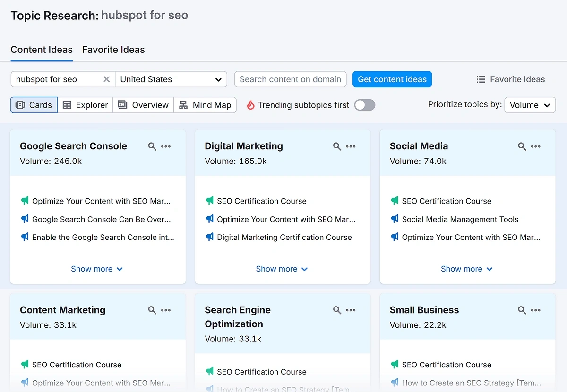Click search icon on Digital Marketing card
567x392 pixels.
[x=337, y=146]
